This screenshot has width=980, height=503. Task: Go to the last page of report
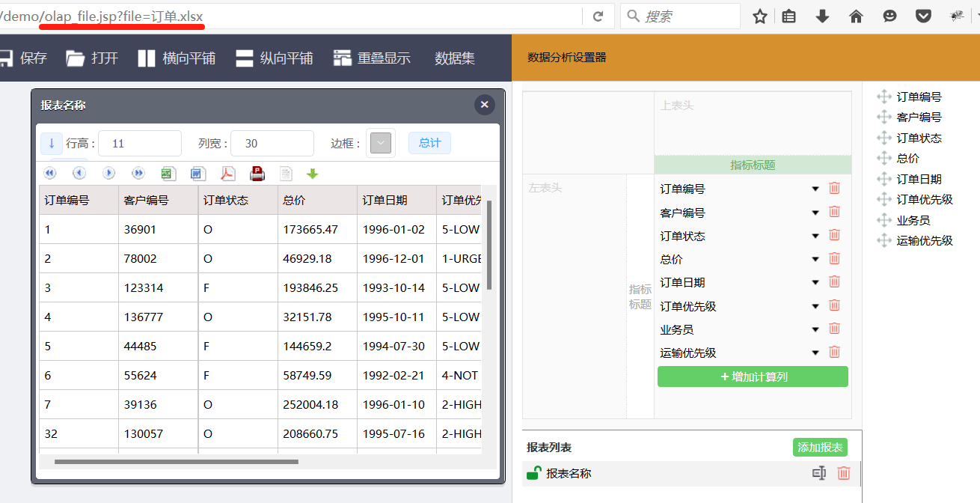138,174
